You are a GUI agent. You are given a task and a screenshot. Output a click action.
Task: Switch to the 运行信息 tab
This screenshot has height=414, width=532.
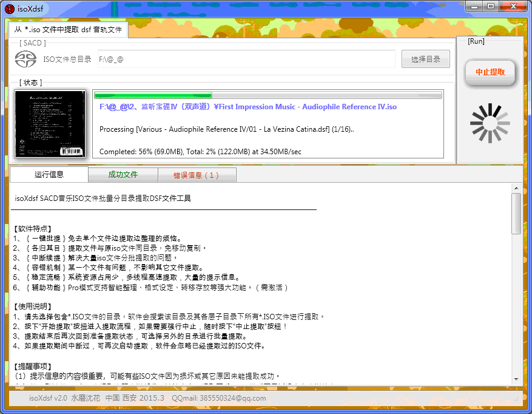(x=49, y=175)
